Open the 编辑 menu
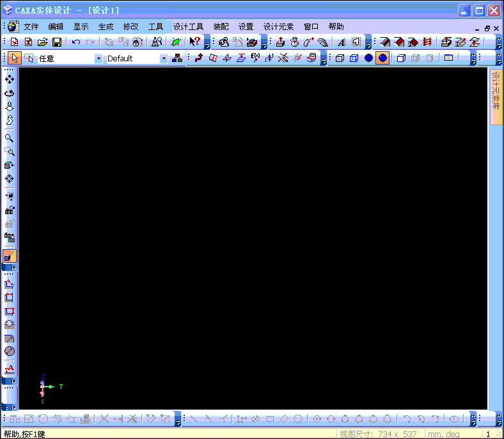Image resolution: width=504 pixels, height=439 pixels. click(x=56, y=27)
